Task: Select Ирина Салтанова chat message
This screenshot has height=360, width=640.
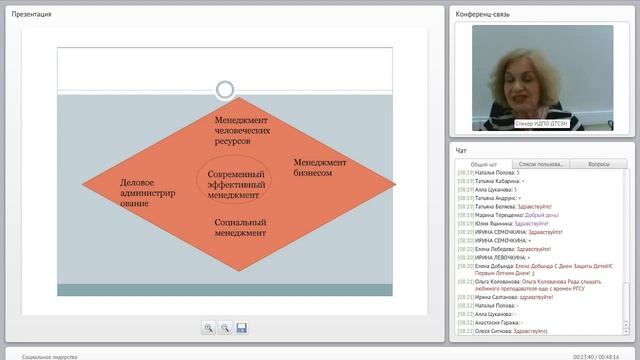Action: (505, 297)
